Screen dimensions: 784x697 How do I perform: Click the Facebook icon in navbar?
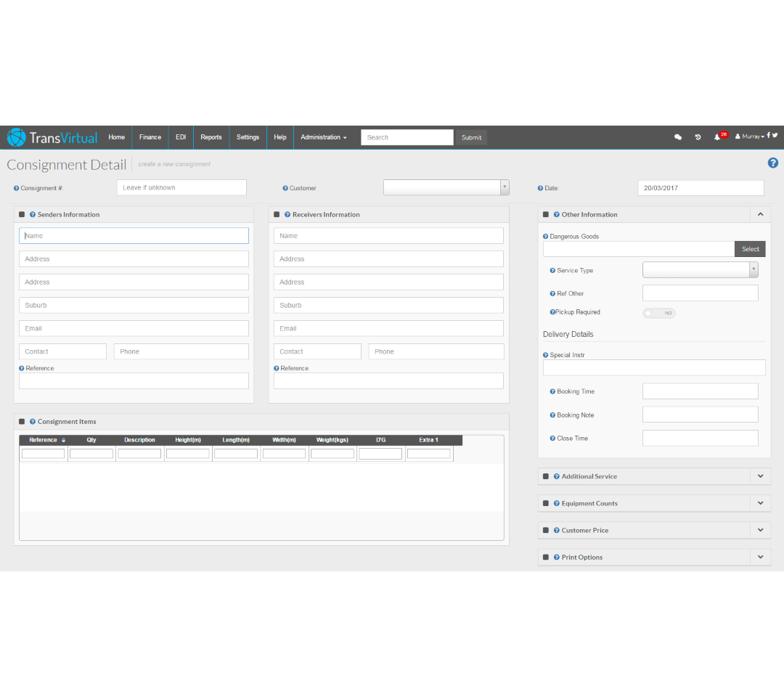tap(769, 136)
